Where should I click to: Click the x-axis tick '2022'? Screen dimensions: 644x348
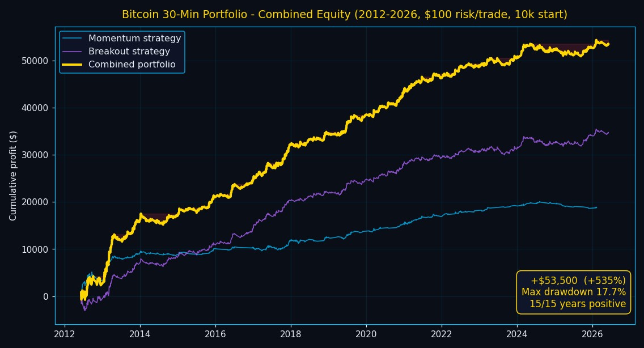[442, 334]
